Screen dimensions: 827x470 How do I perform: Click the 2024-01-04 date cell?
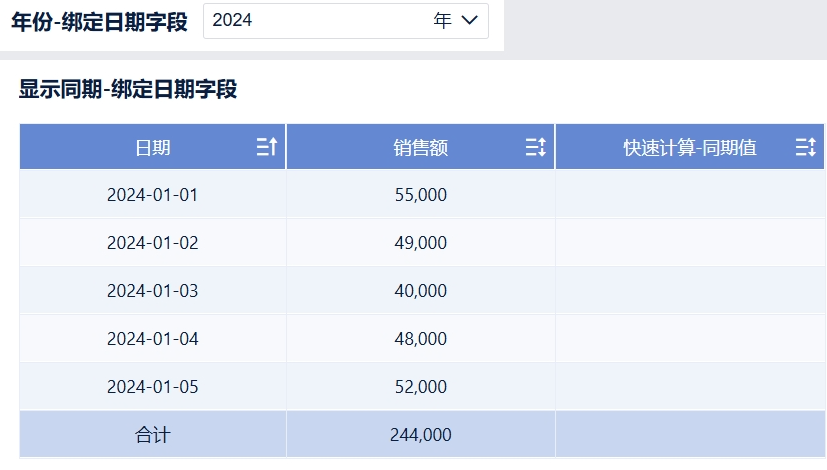152,339
